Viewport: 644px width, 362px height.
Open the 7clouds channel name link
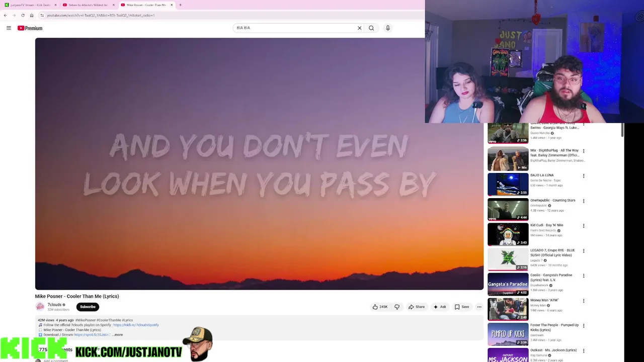tap(54, 305)
